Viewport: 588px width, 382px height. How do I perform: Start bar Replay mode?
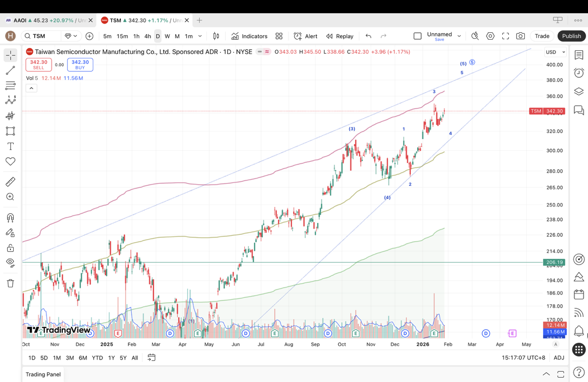(340, 36)
